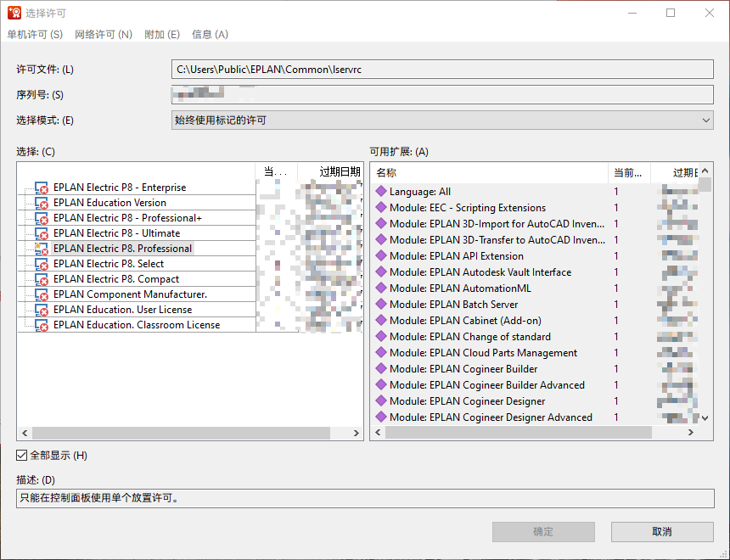The height and width of the screenshot is (560, 730).
Task: Click the 序列号 serial number field
Action: click(442, 94)
